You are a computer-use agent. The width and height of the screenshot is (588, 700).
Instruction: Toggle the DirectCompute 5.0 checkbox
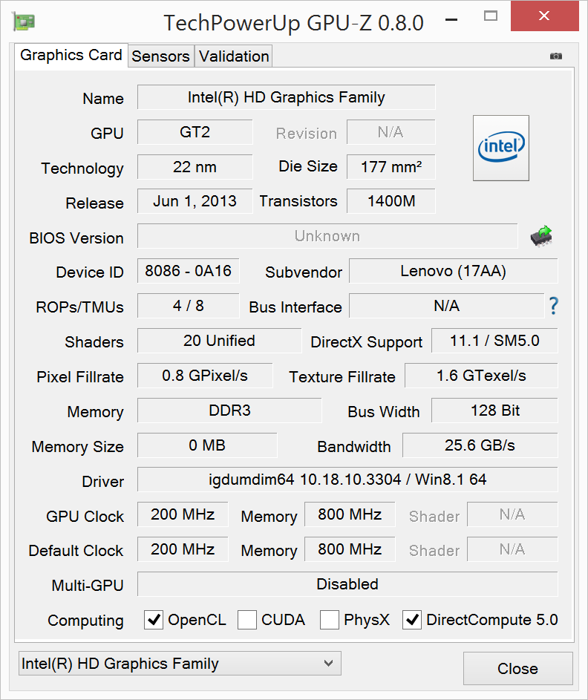[x=412, y=620]
